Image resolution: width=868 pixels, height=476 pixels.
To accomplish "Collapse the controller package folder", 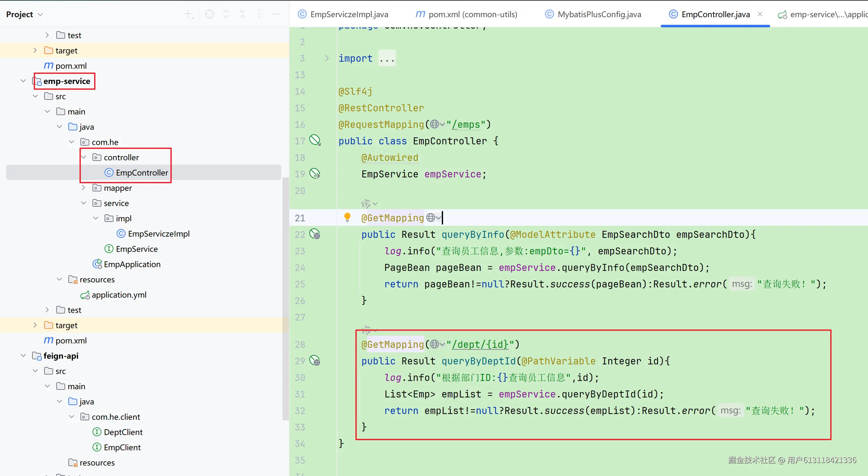I will click(x=84, y=157).
